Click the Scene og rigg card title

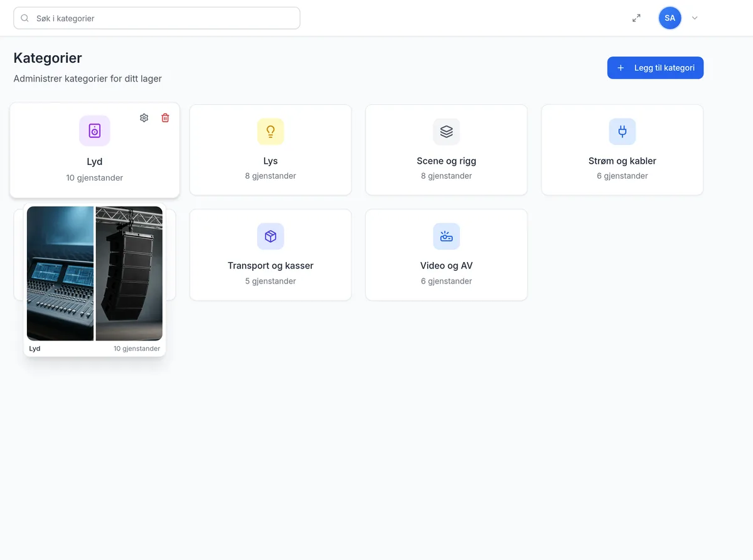coord(446,161)
